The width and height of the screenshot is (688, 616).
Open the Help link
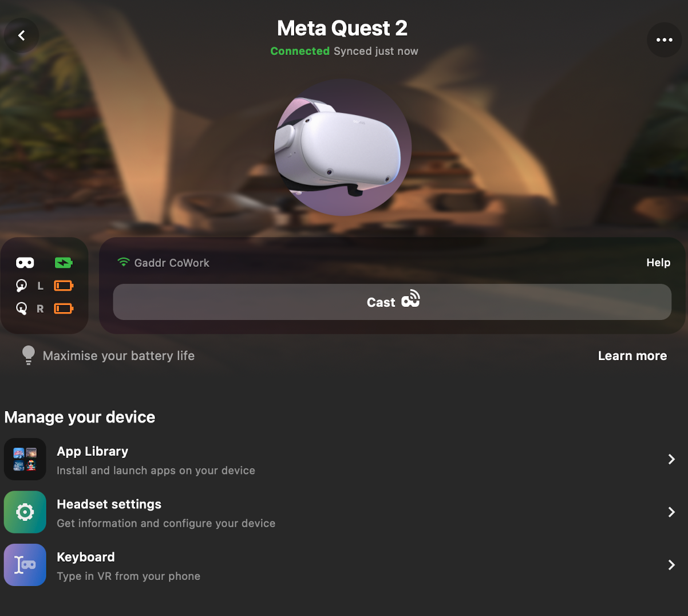pyautogui.click(x=658, y=262)
